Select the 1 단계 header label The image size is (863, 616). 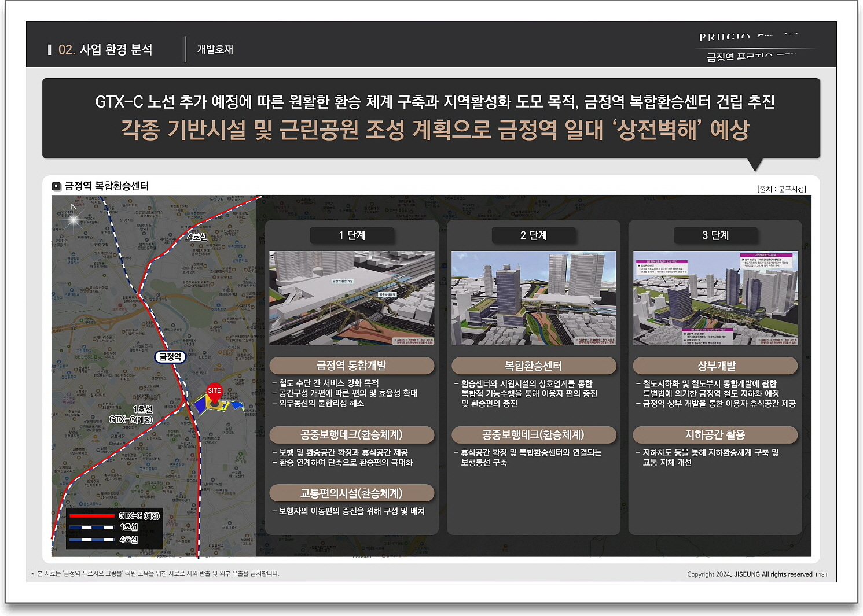coord(352,235)
